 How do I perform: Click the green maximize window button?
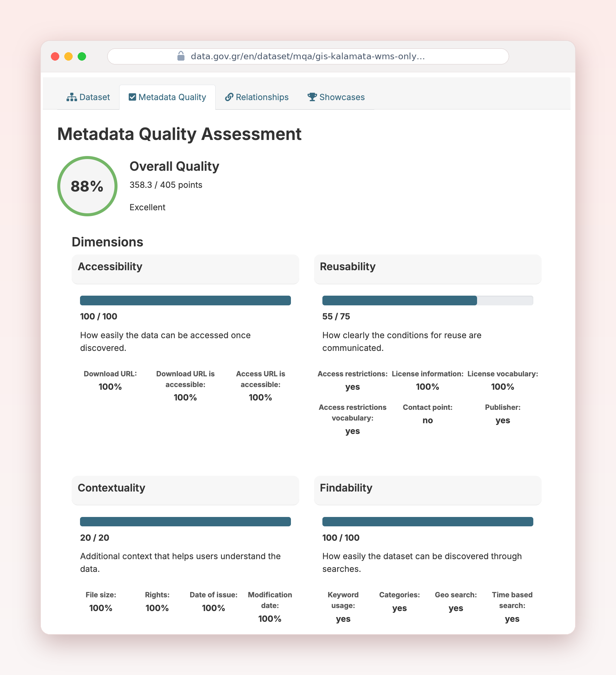(x=82, y=56)
